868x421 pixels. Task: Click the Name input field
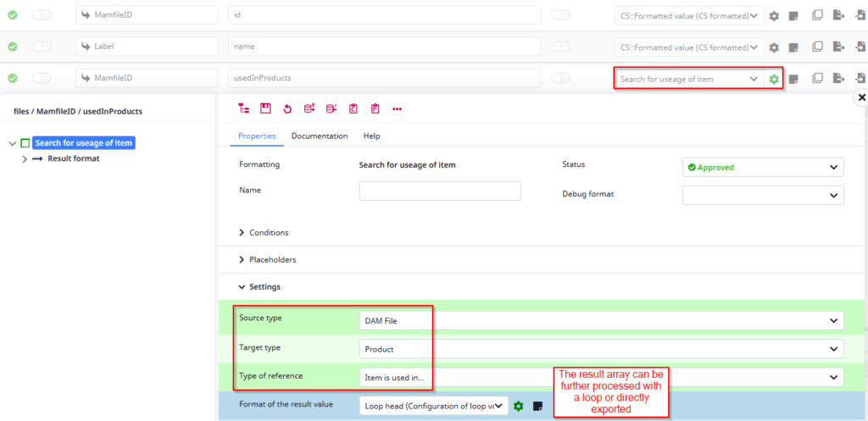440,191
